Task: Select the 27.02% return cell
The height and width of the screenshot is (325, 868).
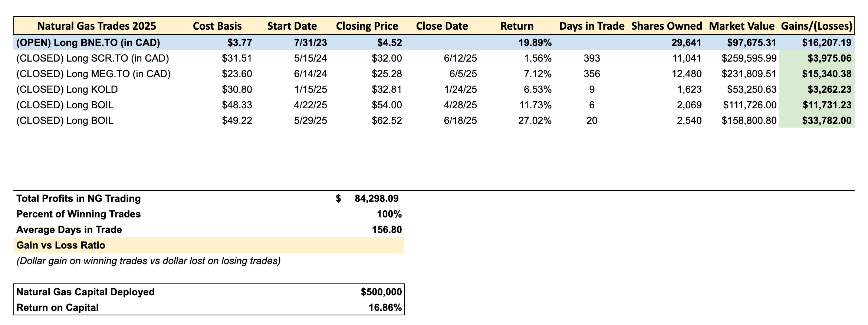Action: pos(535,121)
